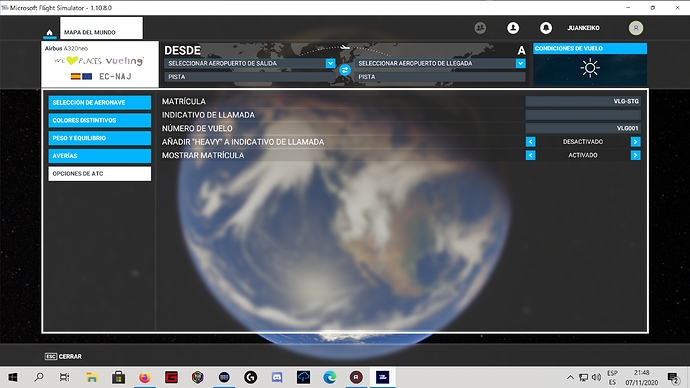The width and height of the screenshot is (690, 388).
Task: Click the arrival Pista field
Action: click(440, 77)
